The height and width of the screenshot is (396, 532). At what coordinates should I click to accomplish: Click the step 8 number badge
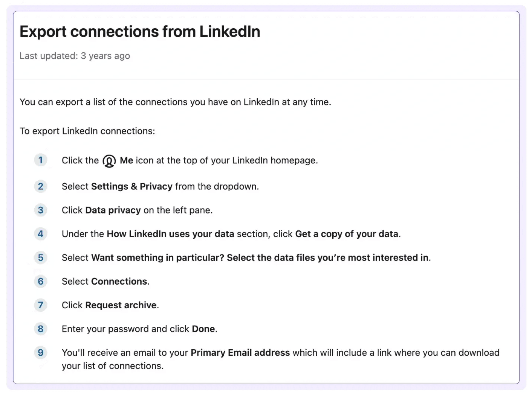(x=41, y=329)
